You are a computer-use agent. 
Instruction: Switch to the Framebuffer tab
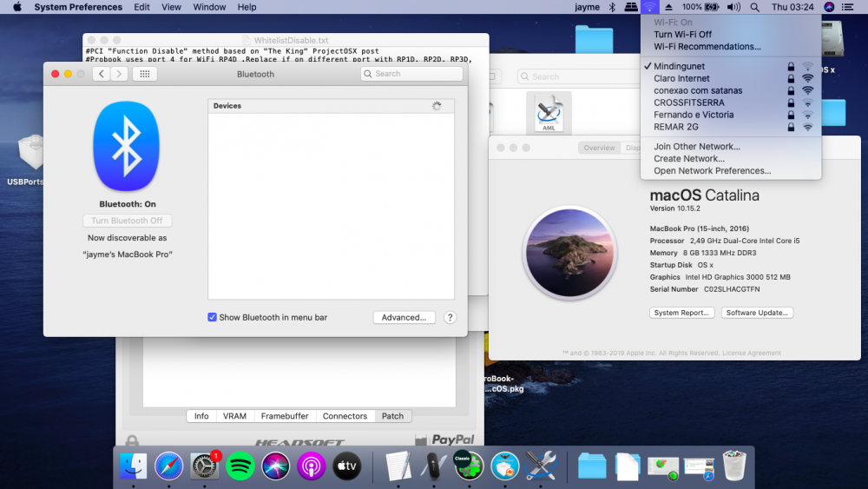(x=285, y=416)
